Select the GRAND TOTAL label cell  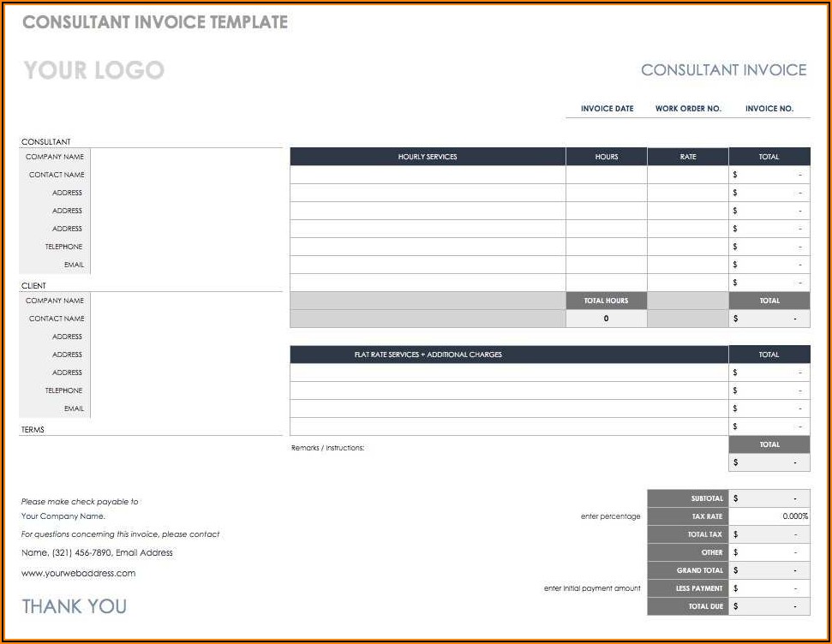point(688,570)
